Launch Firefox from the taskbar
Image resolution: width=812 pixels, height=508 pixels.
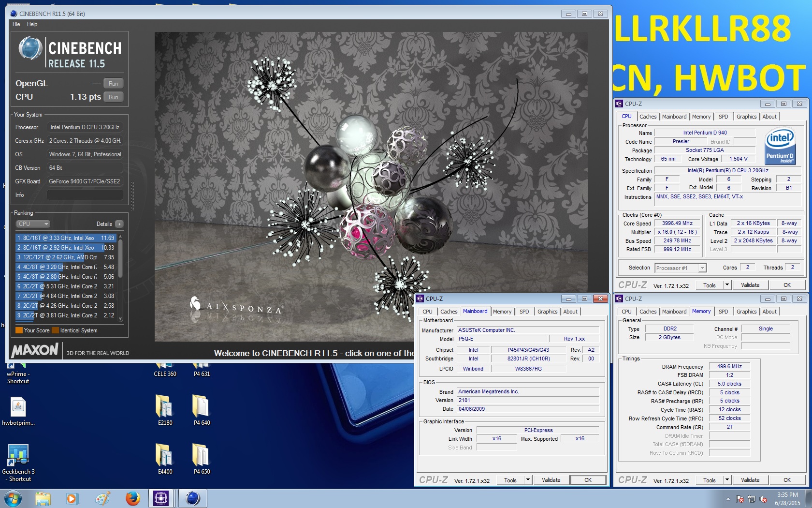[x=132, y=498]
